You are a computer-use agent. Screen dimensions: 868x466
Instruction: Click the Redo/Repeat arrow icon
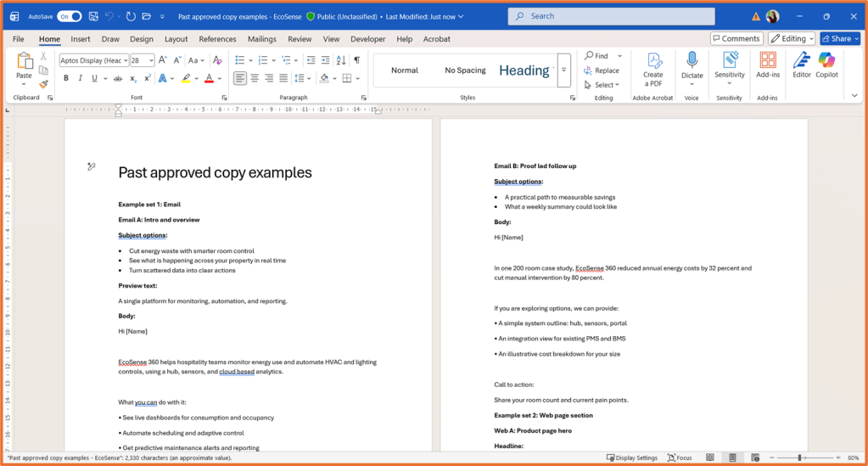131,17
